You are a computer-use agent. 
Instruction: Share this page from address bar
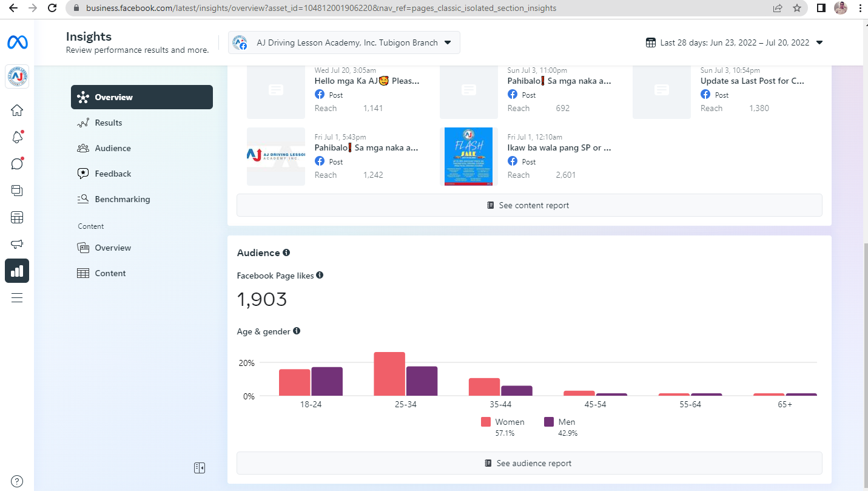tap(778, 8)
